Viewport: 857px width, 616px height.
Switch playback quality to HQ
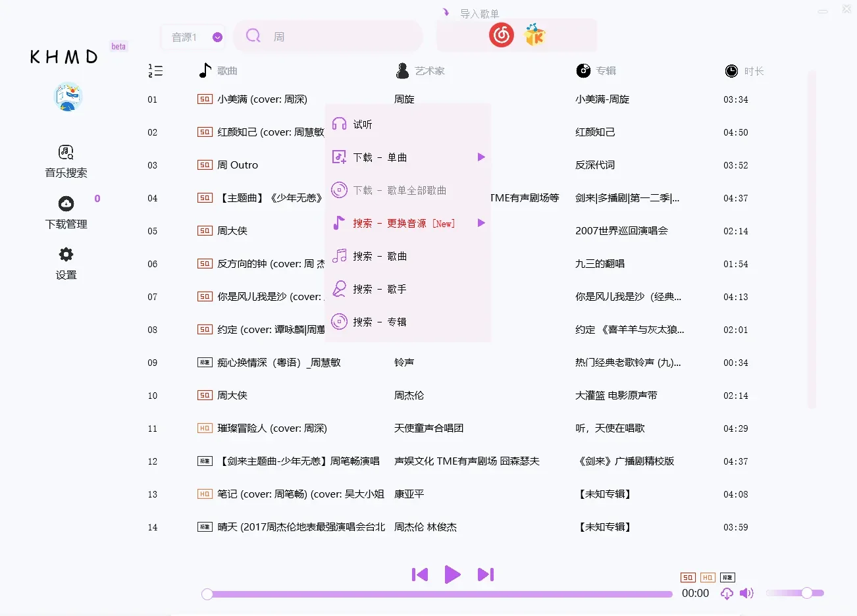pos(707,577)
